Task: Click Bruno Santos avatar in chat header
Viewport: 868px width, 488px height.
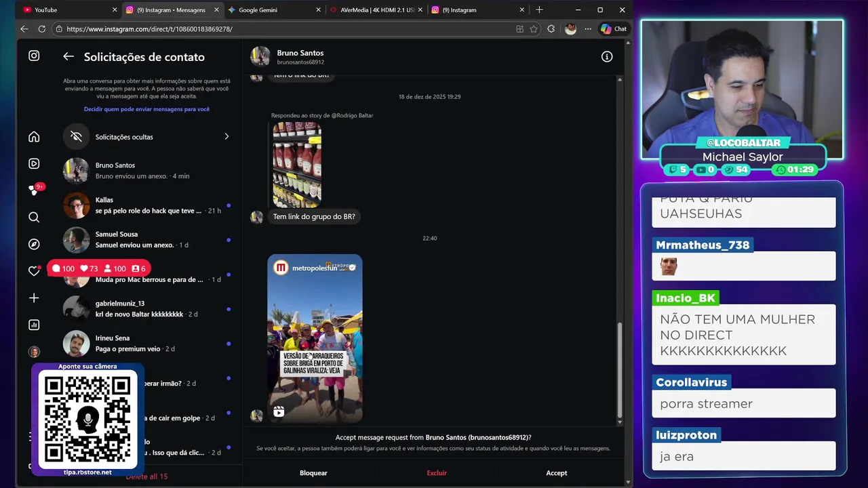Action: click(260, 56)
